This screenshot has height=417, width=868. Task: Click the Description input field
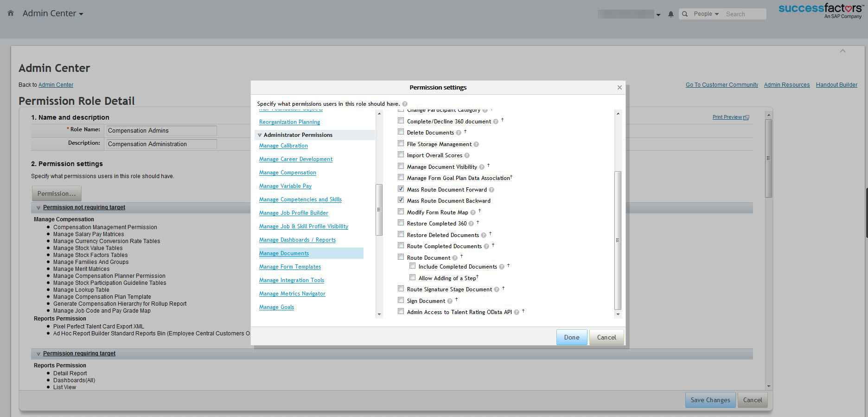[x=161, y=144]
